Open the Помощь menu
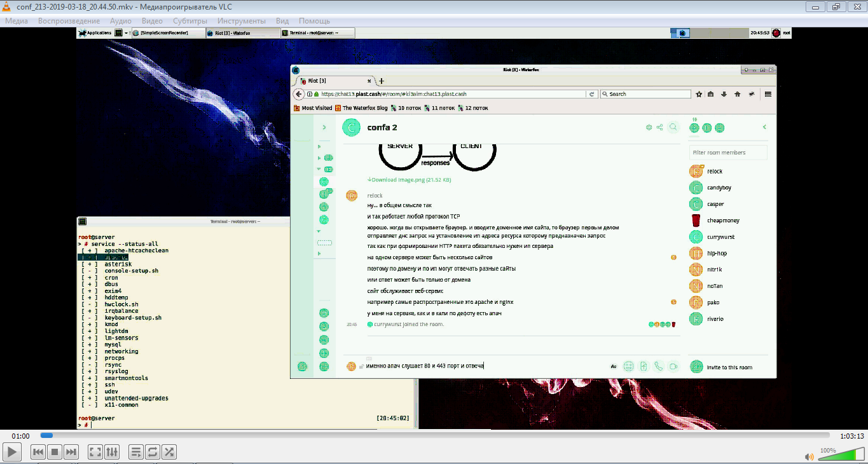 (x=314, y=20)
